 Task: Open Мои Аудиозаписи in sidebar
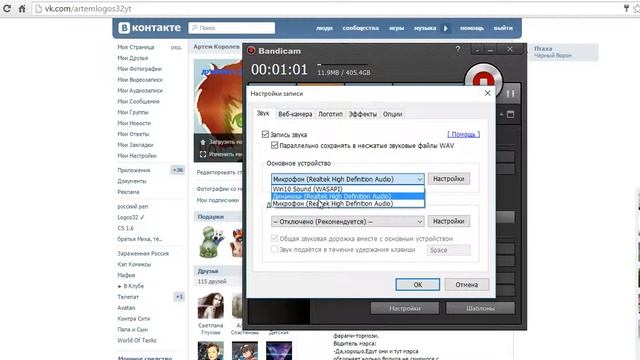(140, 91)
